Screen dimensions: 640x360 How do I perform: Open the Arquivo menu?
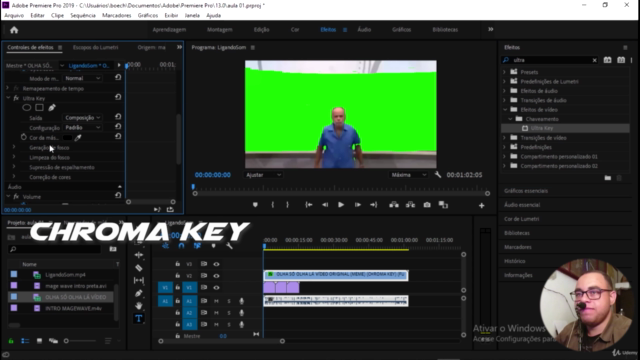pos(14,16)
